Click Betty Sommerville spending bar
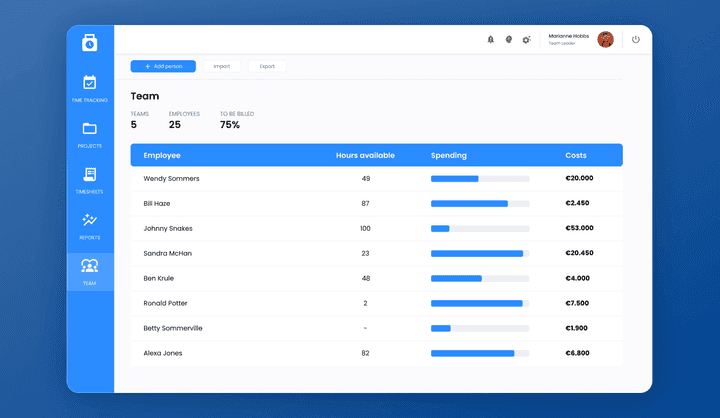 pyautogui.click(x=480, y=328)
